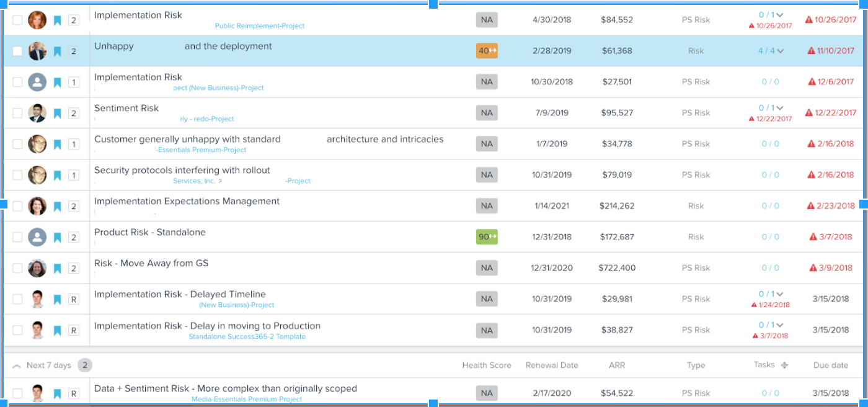Click the bookmark icon on Sentiment Risk row
868x407 pixels.
(x=58, y=113)
